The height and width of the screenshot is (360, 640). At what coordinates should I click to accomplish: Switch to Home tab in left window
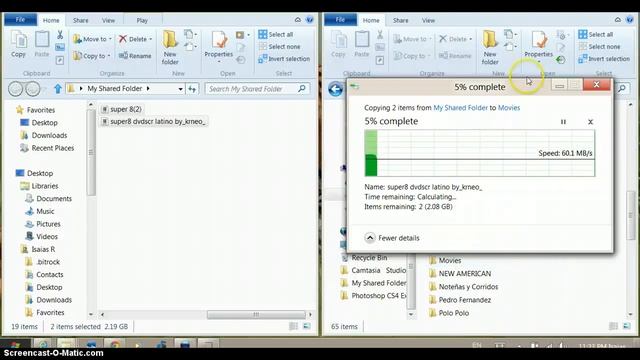pyautogui.click(x=51, y=20)
